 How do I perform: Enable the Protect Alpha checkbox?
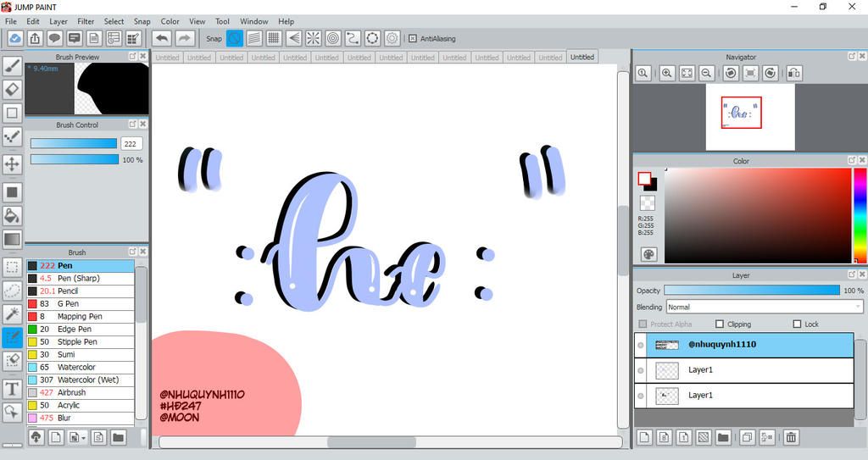[x=643, y=324]
